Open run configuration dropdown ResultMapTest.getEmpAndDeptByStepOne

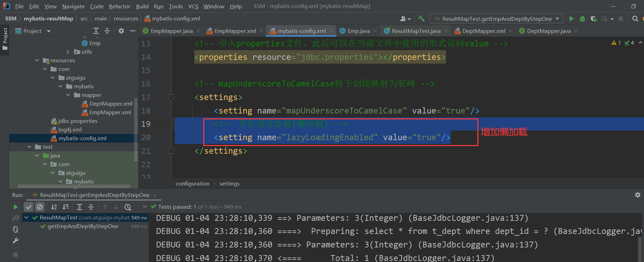497,19
